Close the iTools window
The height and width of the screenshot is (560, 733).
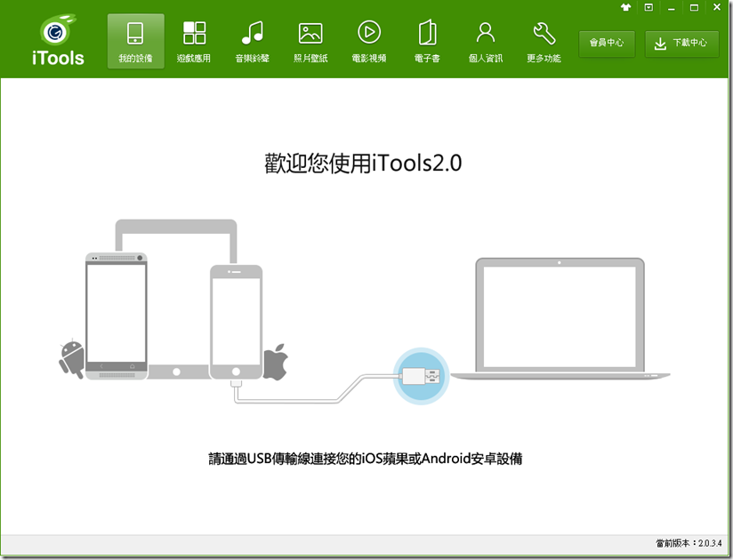[x=717, y=7]
